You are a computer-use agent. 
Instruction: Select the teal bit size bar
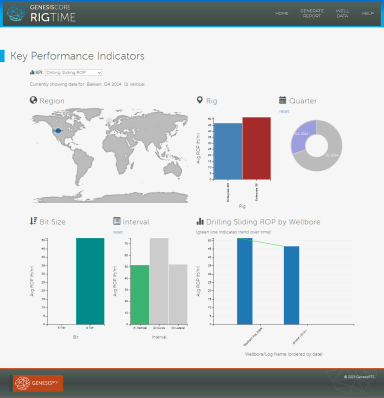90,281
